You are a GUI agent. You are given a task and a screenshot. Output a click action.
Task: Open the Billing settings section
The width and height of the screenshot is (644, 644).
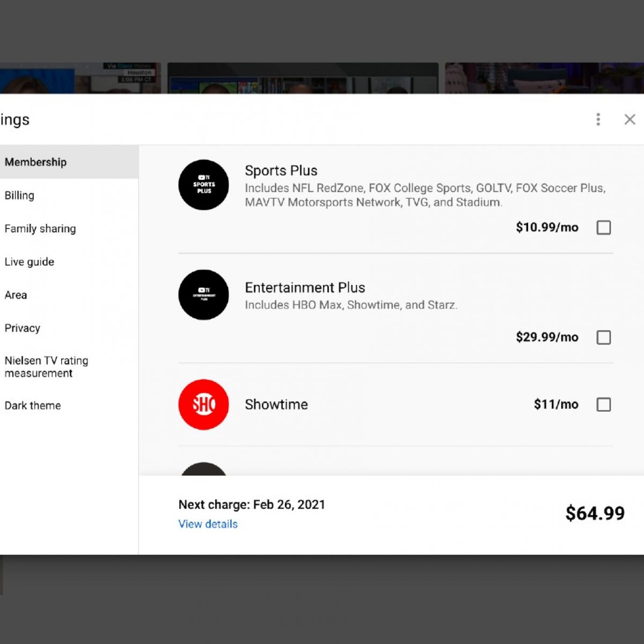(19, 195)
